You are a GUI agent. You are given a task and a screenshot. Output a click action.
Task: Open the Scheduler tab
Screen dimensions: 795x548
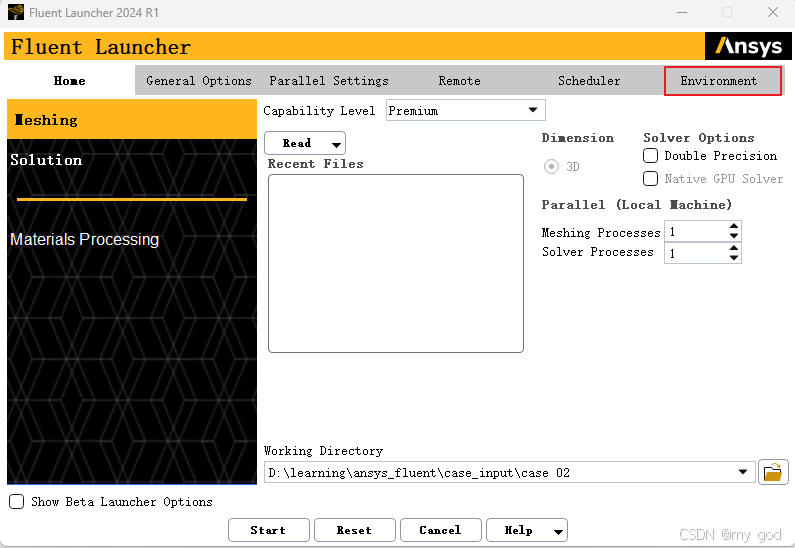(589, 81)
